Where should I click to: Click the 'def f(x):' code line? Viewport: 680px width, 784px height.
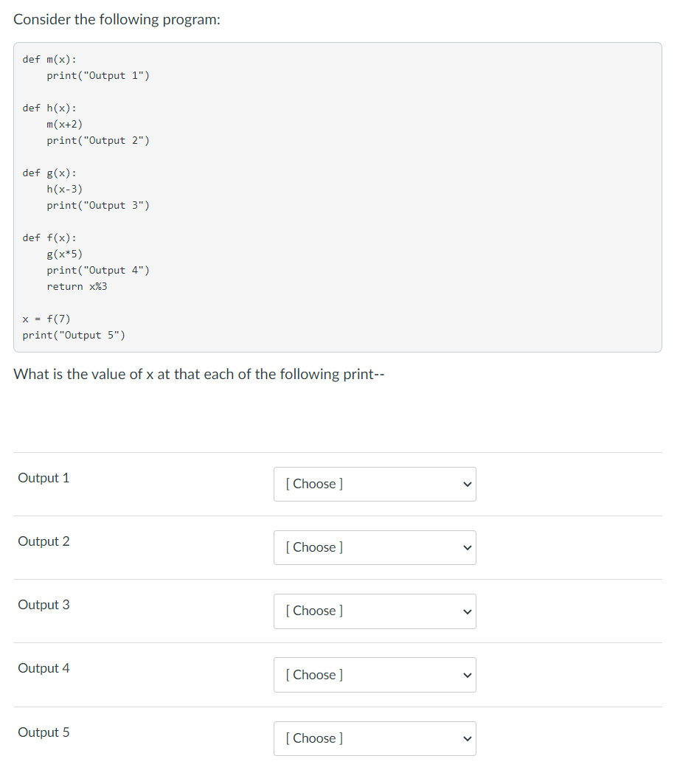[x=49, y=238]
